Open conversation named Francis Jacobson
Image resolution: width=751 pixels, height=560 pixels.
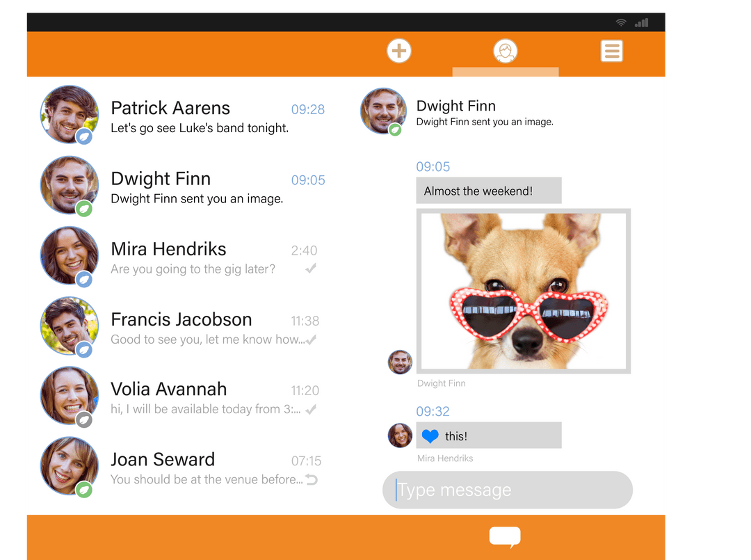point(181,319)
